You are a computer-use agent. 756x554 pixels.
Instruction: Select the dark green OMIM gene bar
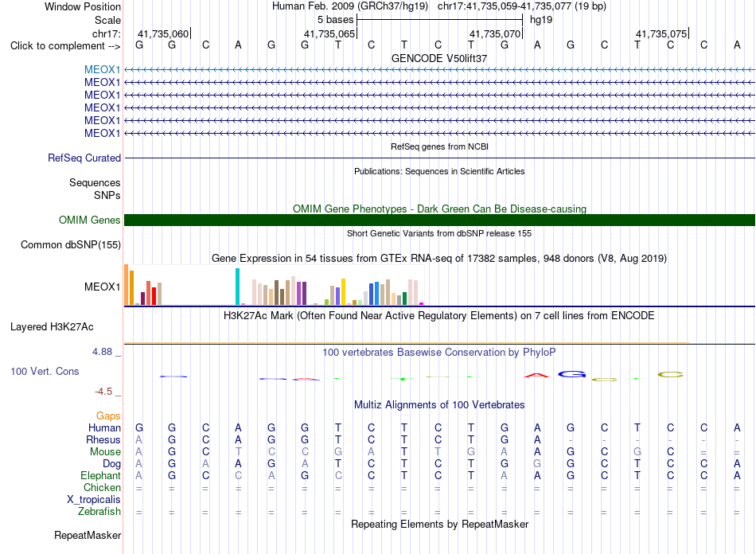(x=439, y=220)
